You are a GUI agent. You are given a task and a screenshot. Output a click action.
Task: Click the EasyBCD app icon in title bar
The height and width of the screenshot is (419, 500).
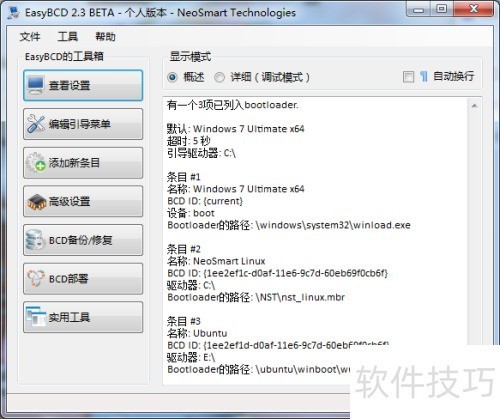coord(14,12)
